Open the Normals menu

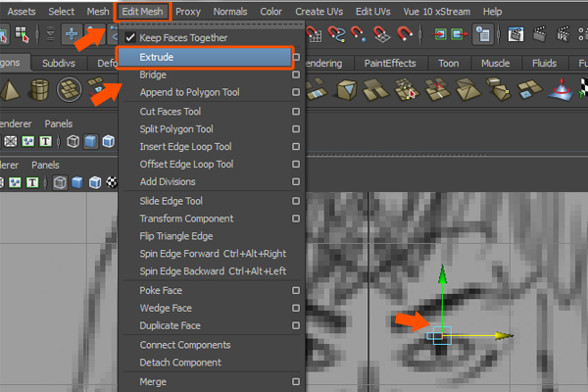tap(230, 12)
